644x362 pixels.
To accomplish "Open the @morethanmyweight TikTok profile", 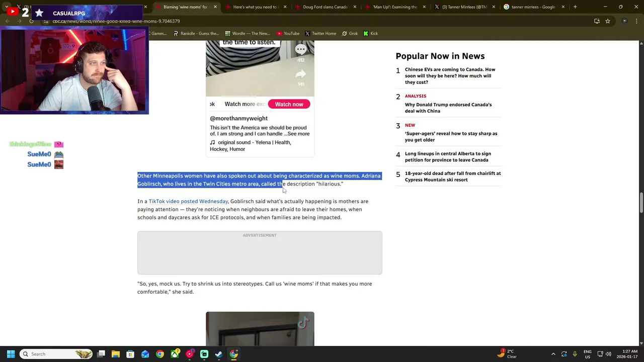I will click(x=238, y=118).
